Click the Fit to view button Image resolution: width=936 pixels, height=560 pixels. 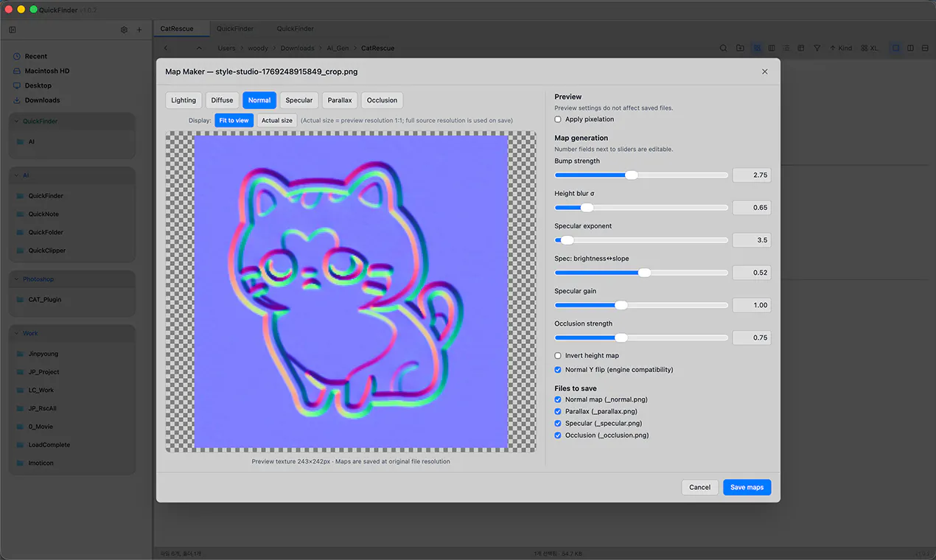coord(234,120)
